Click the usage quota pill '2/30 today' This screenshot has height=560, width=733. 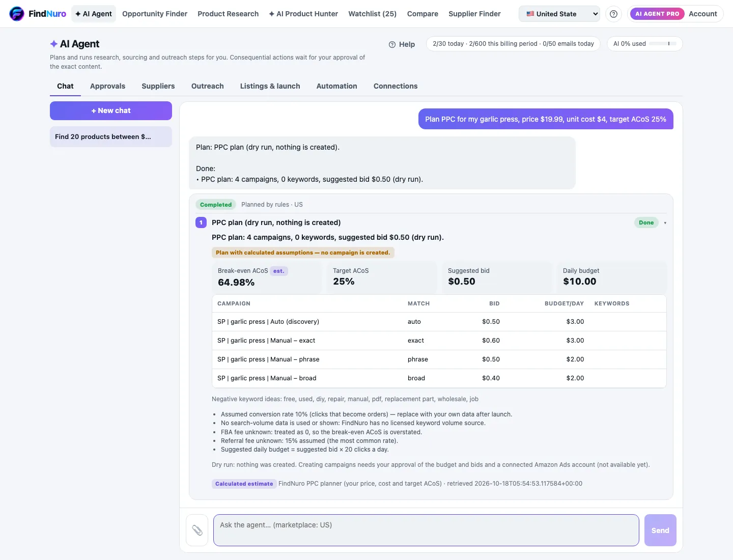click(513, 44)
